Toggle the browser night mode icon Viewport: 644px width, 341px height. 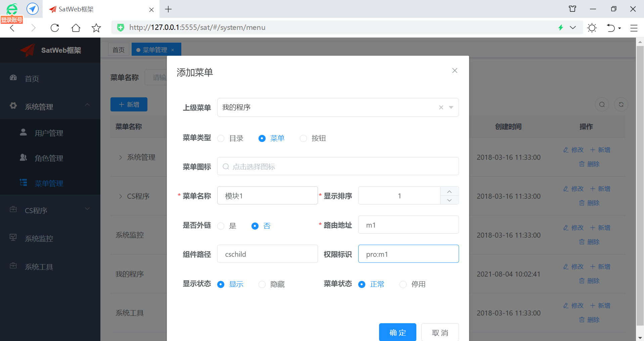(x=592, y=28)
